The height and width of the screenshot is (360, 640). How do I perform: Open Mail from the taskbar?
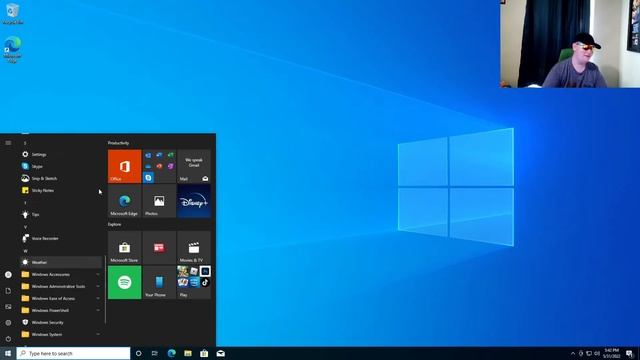[221, 353]
